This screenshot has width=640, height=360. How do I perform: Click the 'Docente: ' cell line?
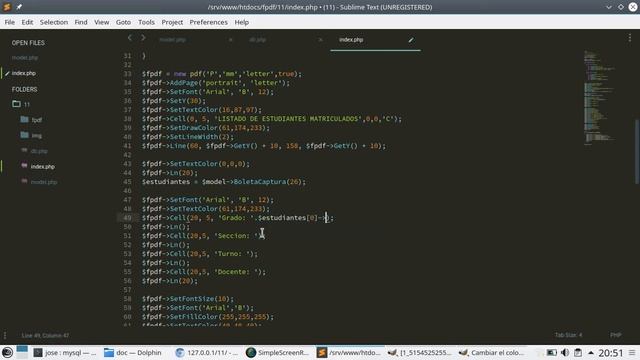[x=204, y=271]
